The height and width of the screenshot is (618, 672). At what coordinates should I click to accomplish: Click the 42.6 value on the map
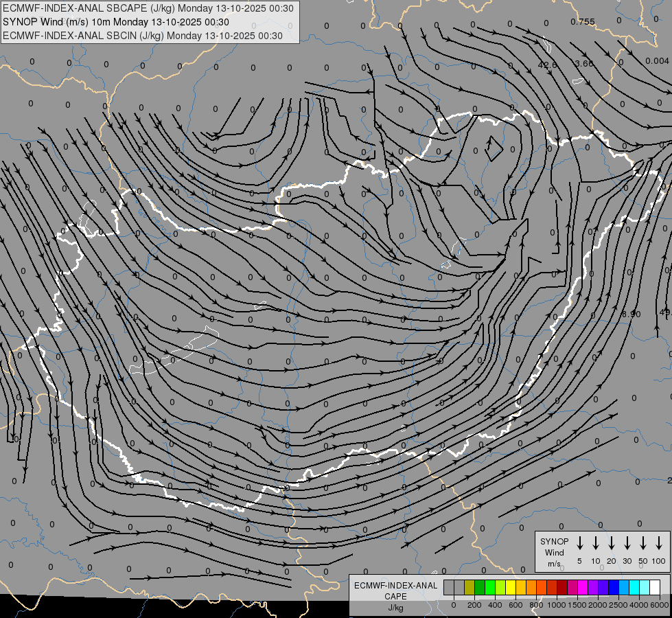pos(548,65)
